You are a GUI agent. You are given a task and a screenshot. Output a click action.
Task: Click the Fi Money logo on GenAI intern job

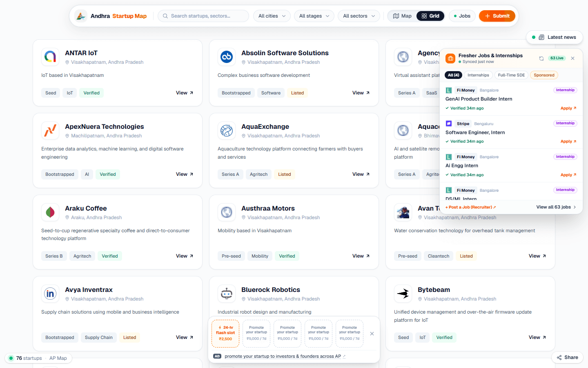[449, 90]
